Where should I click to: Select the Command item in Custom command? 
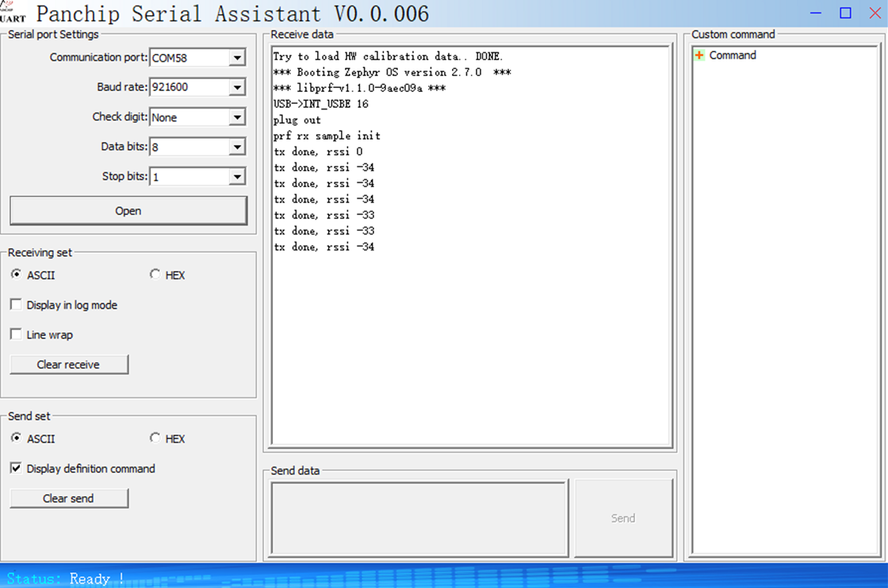click(x=733, y=55)
